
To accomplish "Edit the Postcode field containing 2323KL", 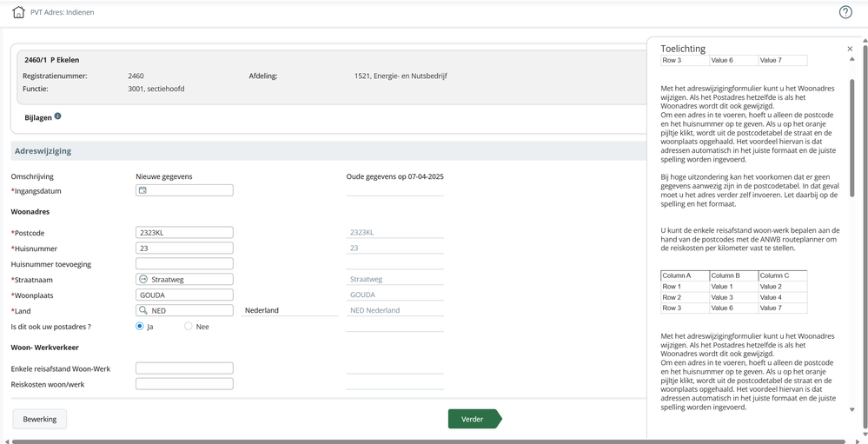I will [184, 233].
